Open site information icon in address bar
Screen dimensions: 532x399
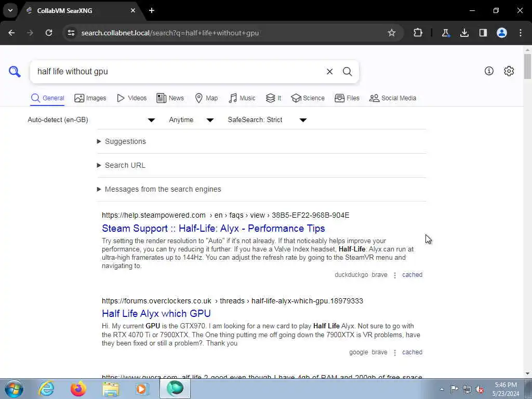[71, 33]
